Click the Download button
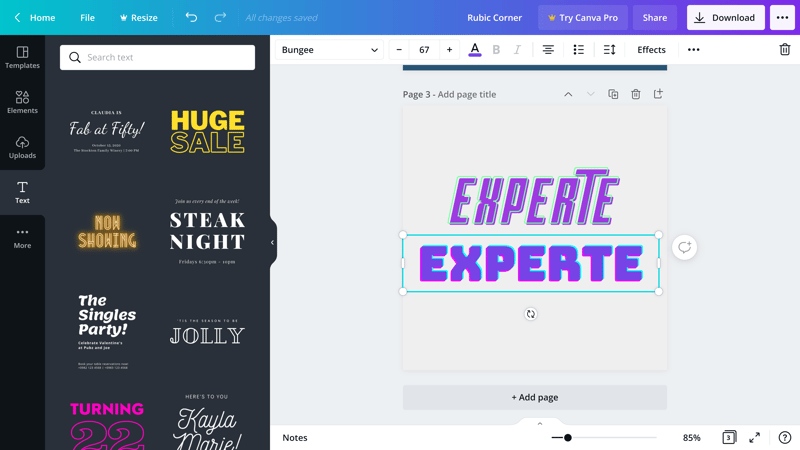This screenshot has width=800, height=450. tap(726, 17)
